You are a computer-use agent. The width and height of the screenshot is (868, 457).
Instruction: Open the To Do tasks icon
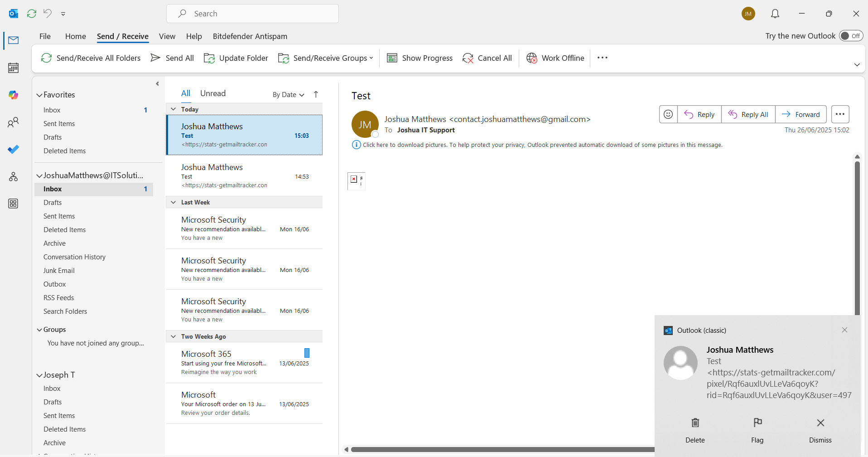tap(14, 149)
